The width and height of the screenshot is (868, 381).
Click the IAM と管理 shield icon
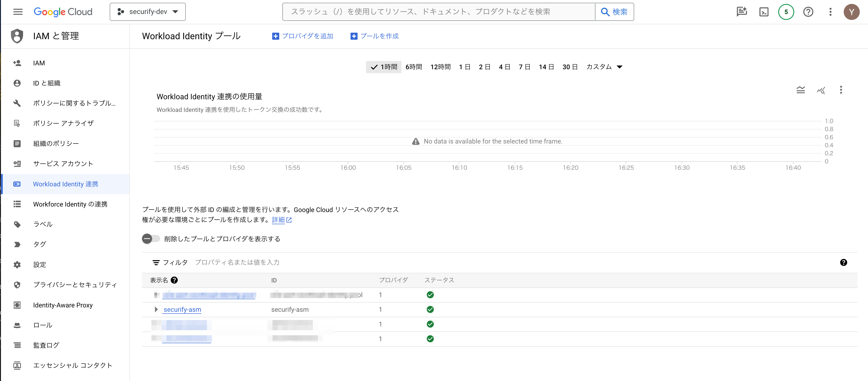[17, 36]
